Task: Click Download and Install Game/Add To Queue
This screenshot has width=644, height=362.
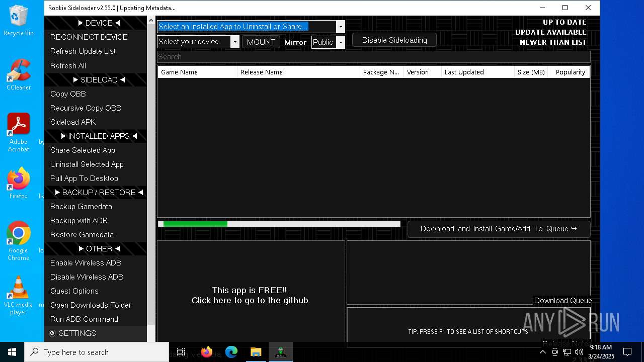Action: point(499,229)
